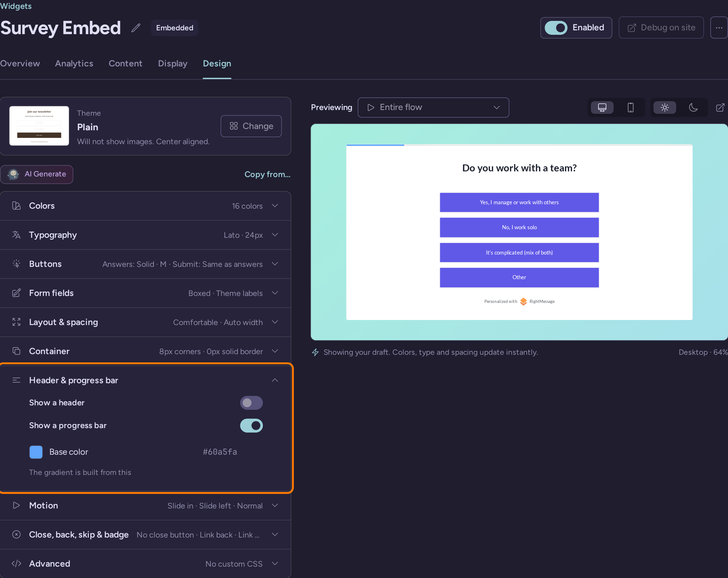Expand the Container section chevron
The image size is (728, 578).
tap(275, 351)
